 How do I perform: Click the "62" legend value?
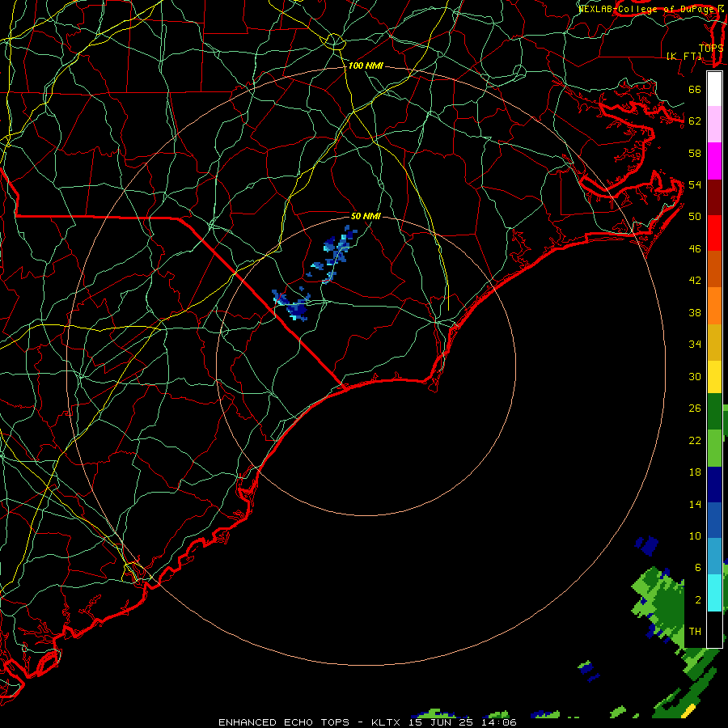pos(695,121)
